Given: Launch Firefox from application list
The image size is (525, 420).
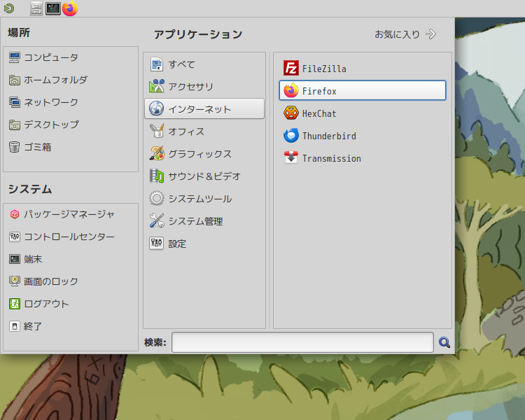Looking at the screenshot, I should [363, 90].
